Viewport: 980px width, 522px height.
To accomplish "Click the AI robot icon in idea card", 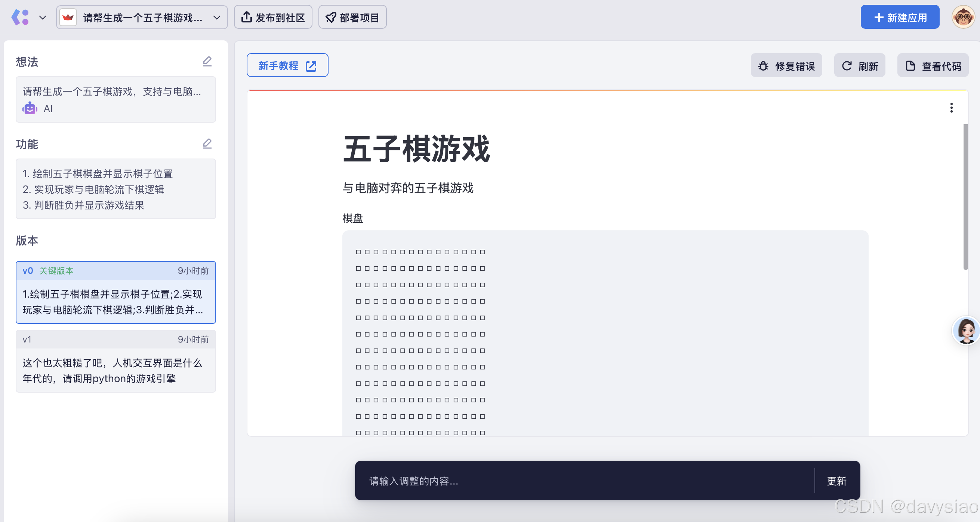I will pyautogui.click(x=30, y=108).
